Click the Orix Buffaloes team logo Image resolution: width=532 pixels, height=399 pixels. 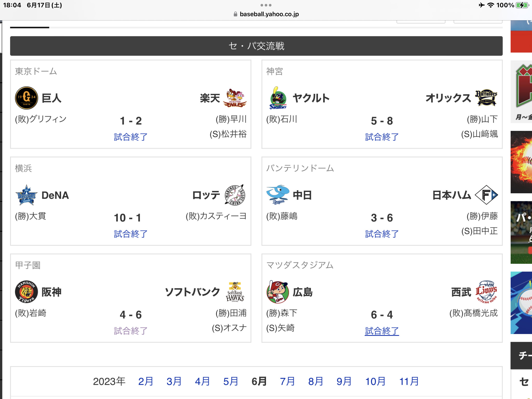pyautogui.click(x=486, y=98)
